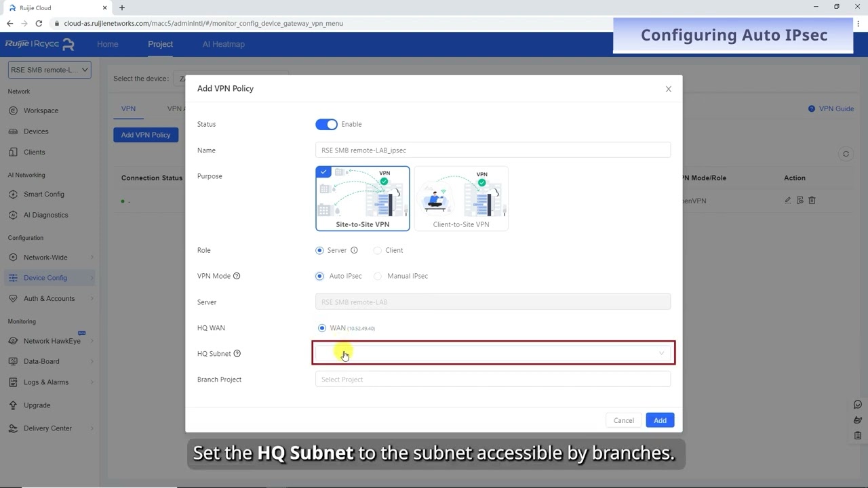
Task: Open the Upgrade page
Action: [x=37, y=405]
